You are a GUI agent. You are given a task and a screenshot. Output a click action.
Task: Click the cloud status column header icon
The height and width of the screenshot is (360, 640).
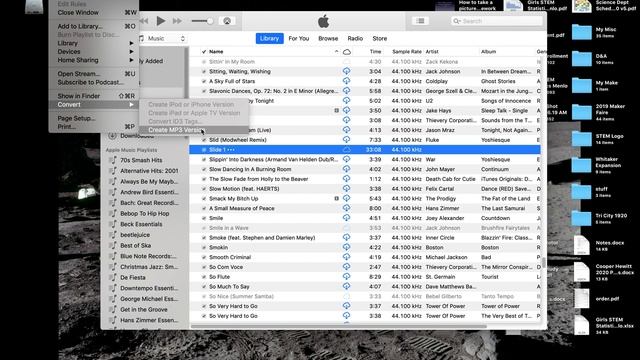(x=347, y=52)
